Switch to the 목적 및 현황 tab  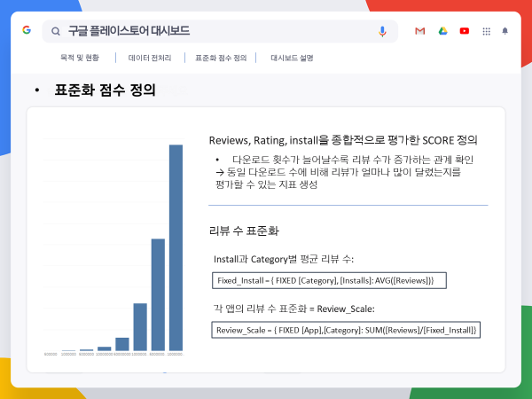[x=80, y=58]
